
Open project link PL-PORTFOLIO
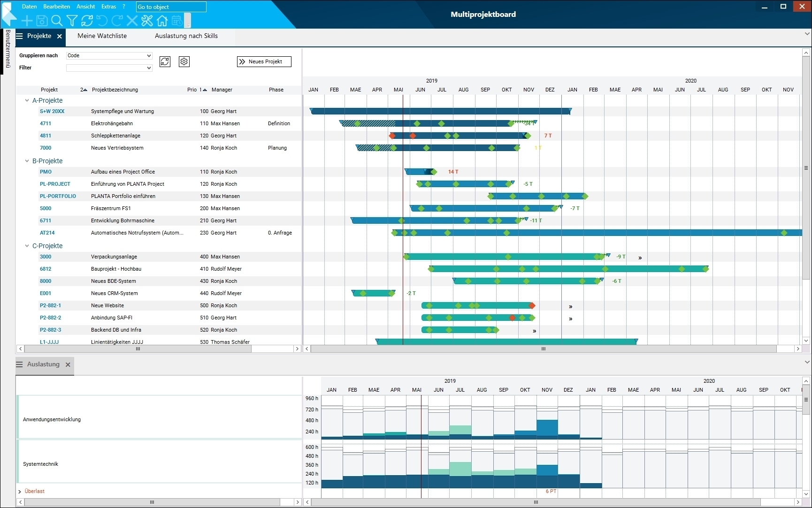click(x=58, y=196)
